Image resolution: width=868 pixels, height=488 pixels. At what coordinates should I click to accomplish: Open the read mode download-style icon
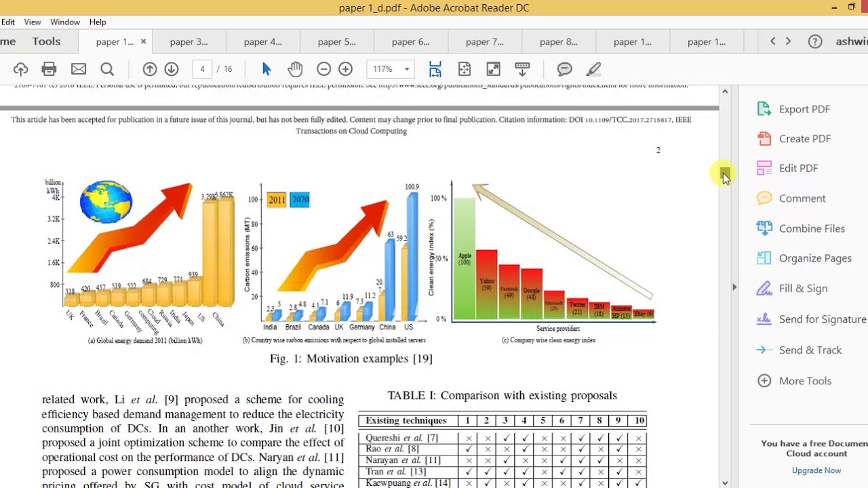click(x=522, y=69)
